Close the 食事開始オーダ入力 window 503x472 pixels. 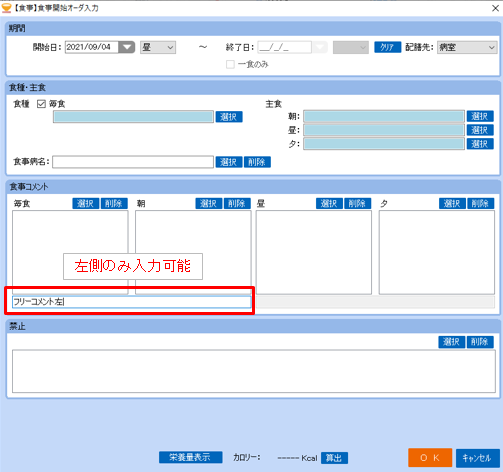[x=495, y=8]
